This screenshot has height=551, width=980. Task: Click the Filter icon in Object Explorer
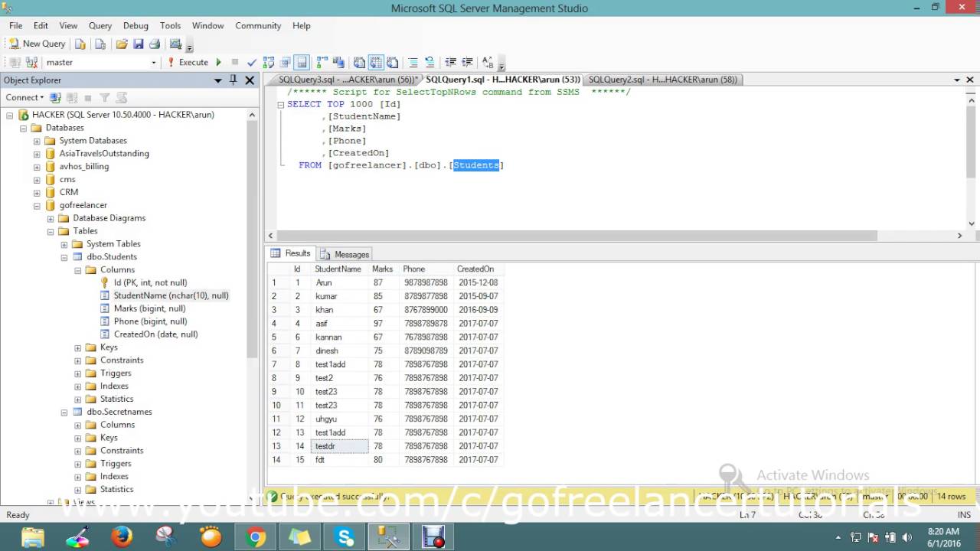pos(105,97)
